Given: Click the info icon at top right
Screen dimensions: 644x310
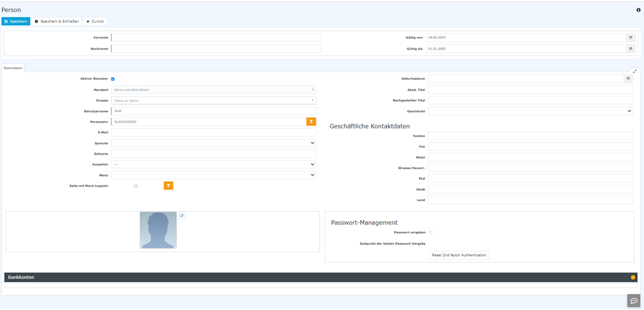Looking at the screenshot, I should [638, 10].
